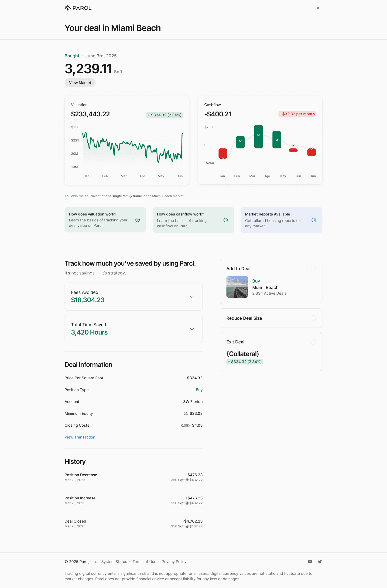
Task: Follow the View Transaction link
Action: [x=80, y=437]
